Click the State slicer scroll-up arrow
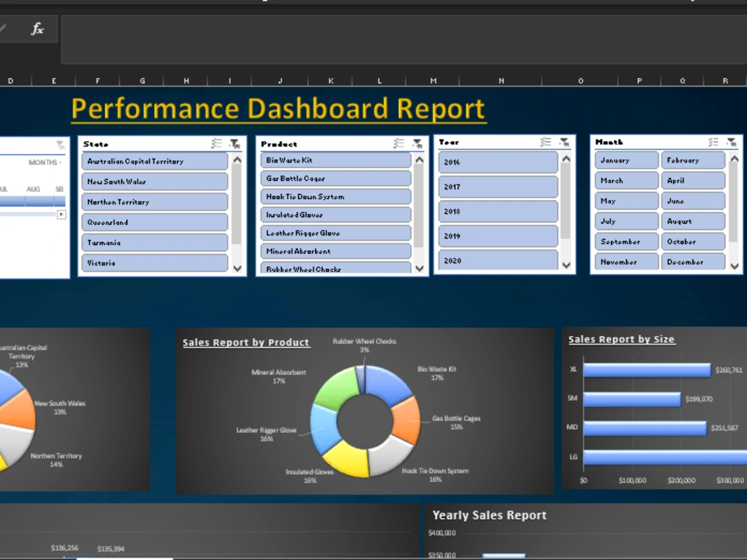This screenshot has width=747, height=560. coord(237,160)
